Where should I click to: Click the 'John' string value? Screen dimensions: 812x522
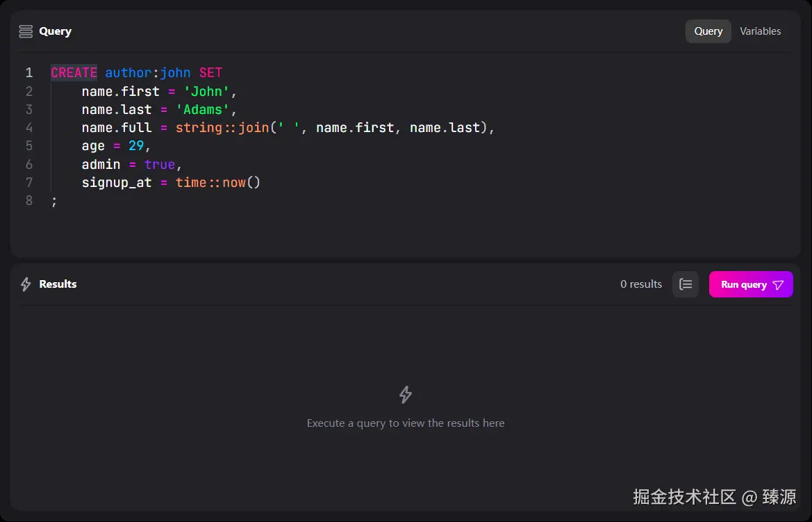[x=206, y=91]
